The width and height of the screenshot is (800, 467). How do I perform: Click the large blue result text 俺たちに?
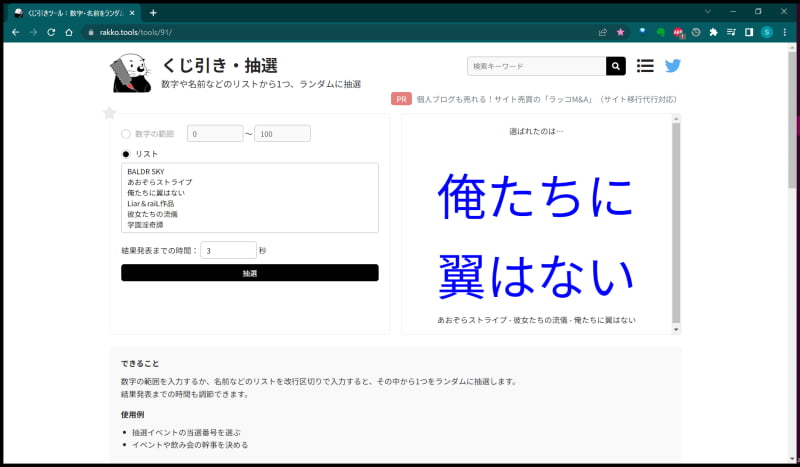coord(536,196)
